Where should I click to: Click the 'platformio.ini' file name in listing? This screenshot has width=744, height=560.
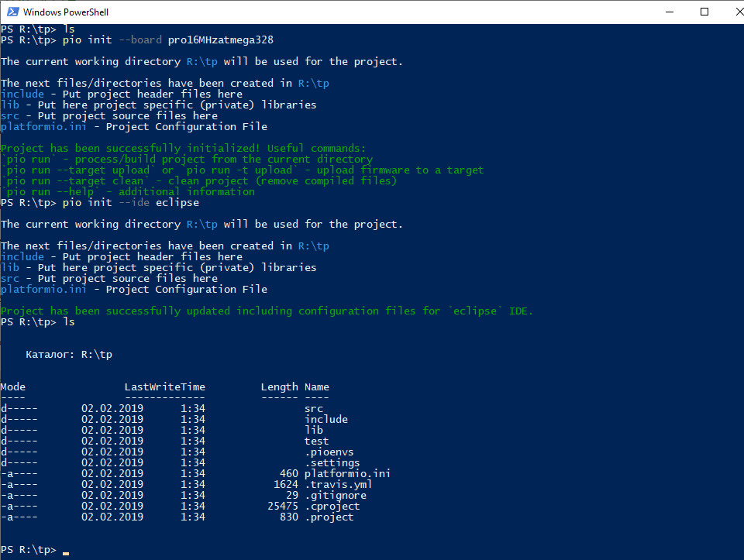[x=347, y=474]
